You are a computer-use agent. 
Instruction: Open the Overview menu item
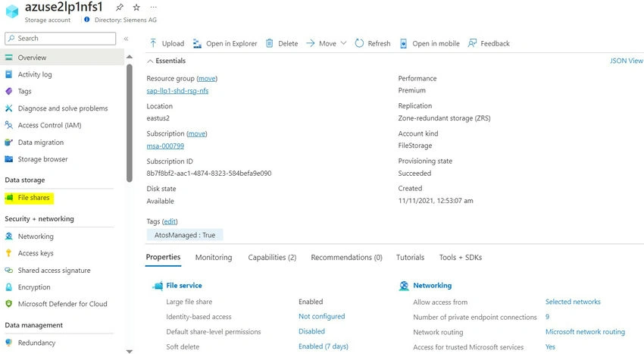click(x=62, y=58)
